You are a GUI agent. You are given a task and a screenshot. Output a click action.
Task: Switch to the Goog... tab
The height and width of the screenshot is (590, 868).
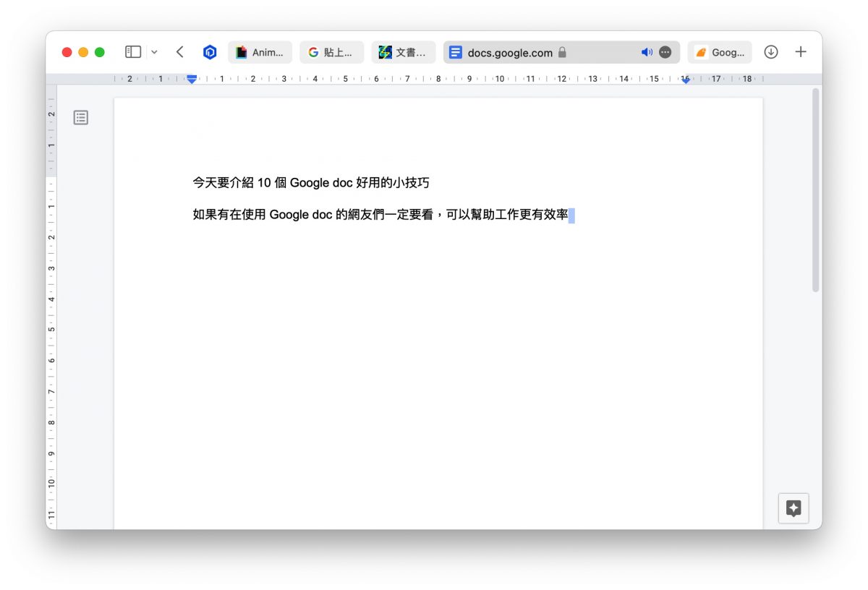pyautogui.click(x=720, y=52)
